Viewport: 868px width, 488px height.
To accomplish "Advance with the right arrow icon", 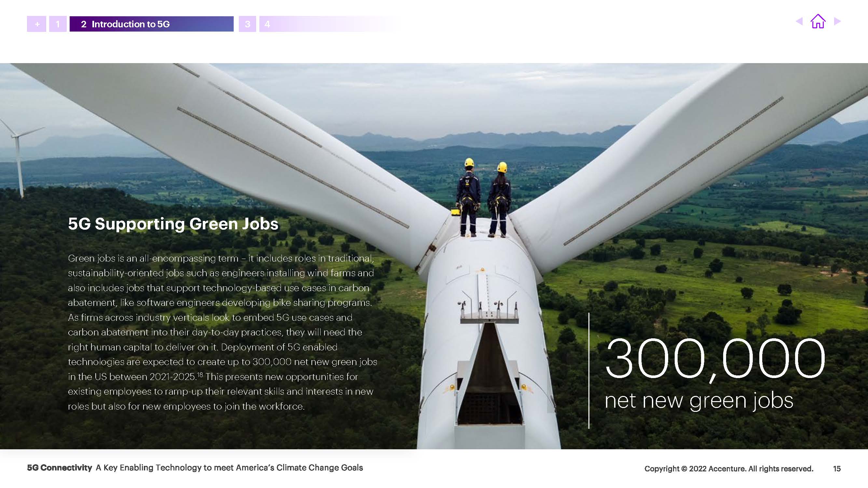I will point(837,21).
